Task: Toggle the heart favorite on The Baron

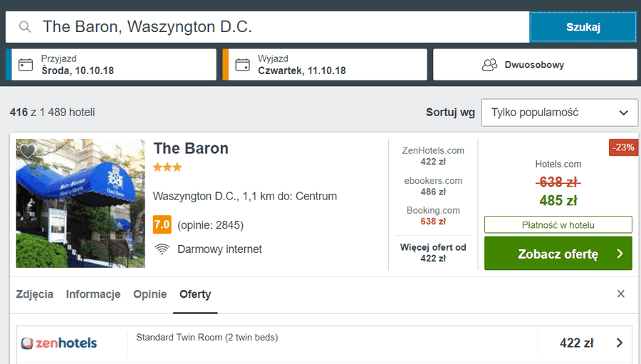Action: pyautogui.click(x=28, y=151)
